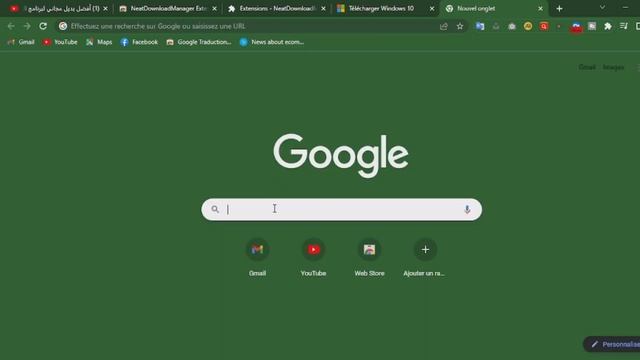Add a shortcut with Ajouter un raccourci
640x360 pixels.
tap(425, 258)
